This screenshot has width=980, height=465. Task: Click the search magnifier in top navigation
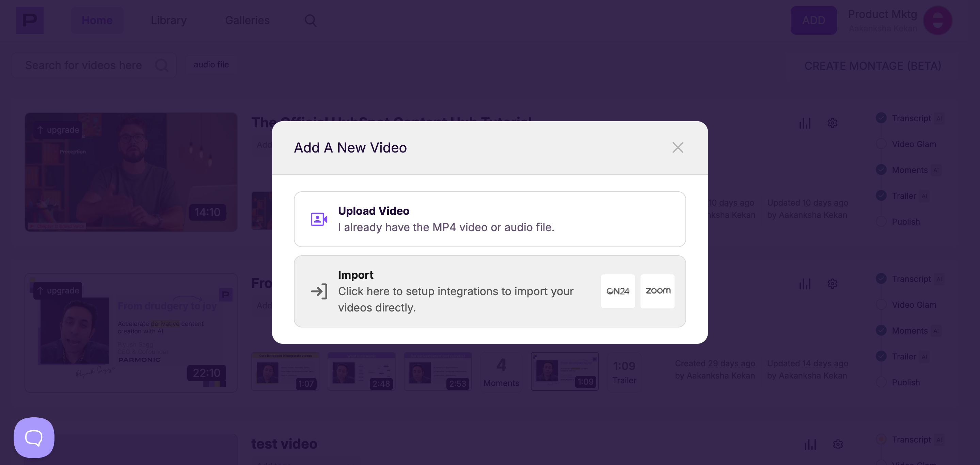pos(311,20)
